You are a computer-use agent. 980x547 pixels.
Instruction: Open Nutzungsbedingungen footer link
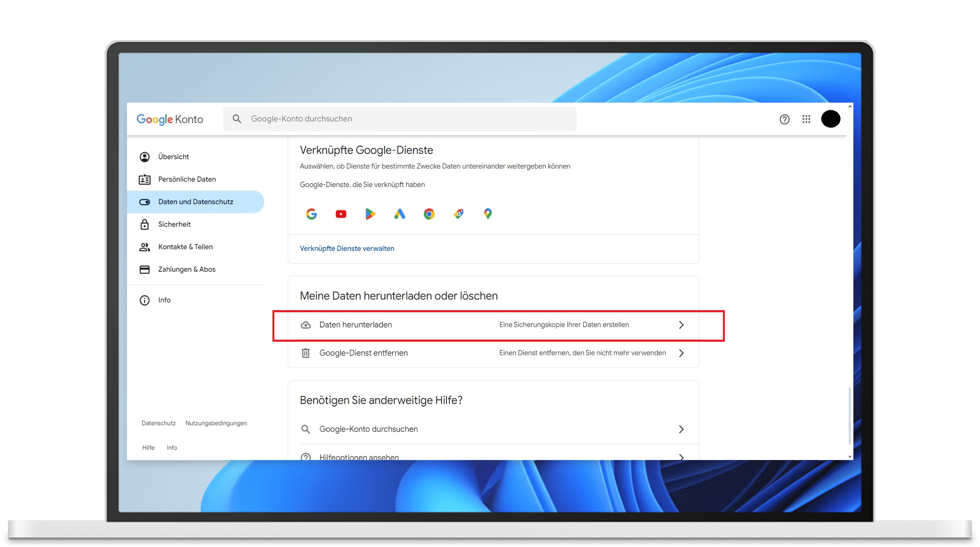click(x=216, y=423)
